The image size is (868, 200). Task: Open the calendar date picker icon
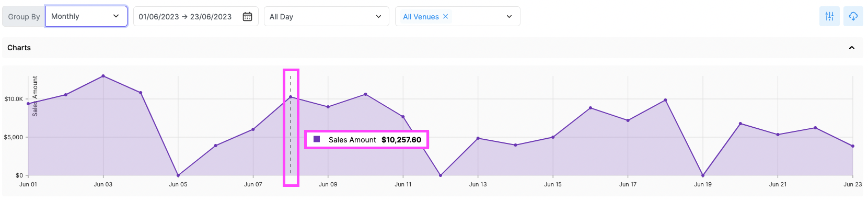pos(248,17)
